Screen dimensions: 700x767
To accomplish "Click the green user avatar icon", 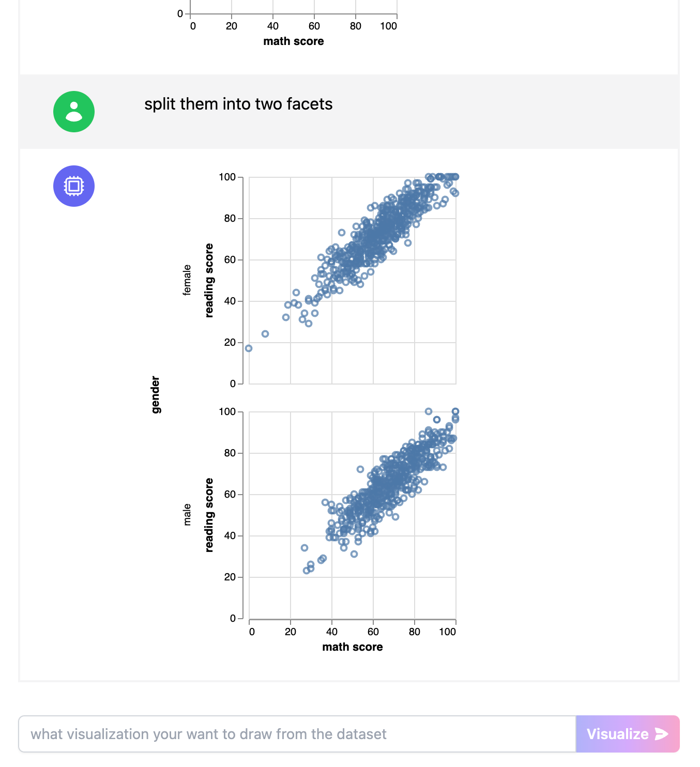I will (74, 112).
